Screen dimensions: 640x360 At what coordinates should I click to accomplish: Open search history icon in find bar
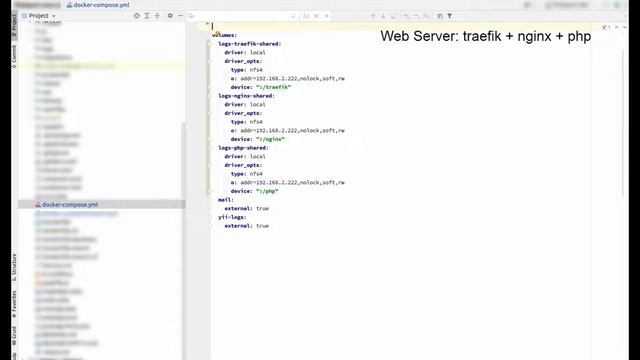click(x=191, y=16)
